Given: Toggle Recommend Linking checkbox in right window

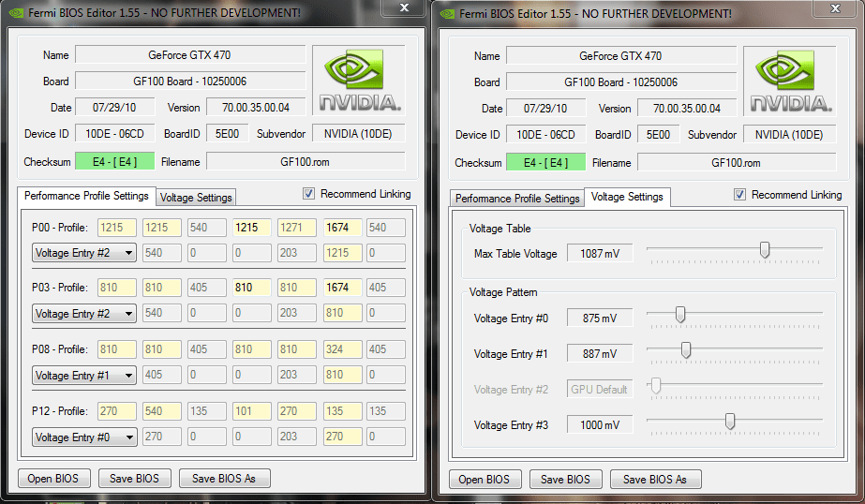Looking at the screenshot, I should 739,195.
